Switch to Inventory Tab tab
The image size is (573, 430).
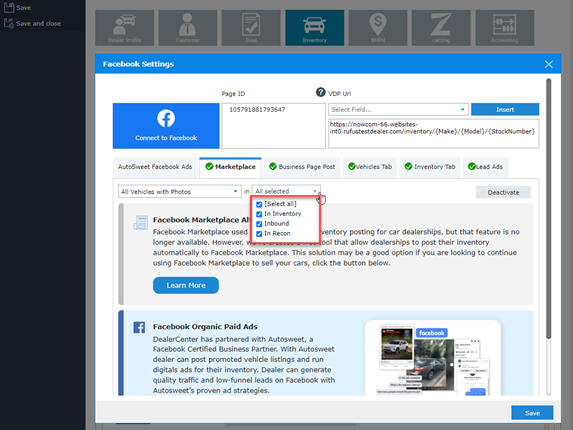tap(430, 167)
